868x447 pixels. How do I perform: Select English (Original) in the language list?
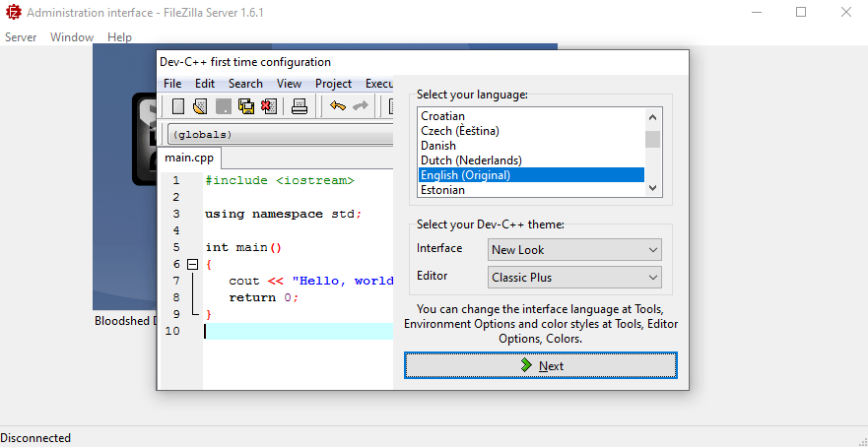point(531,175)
